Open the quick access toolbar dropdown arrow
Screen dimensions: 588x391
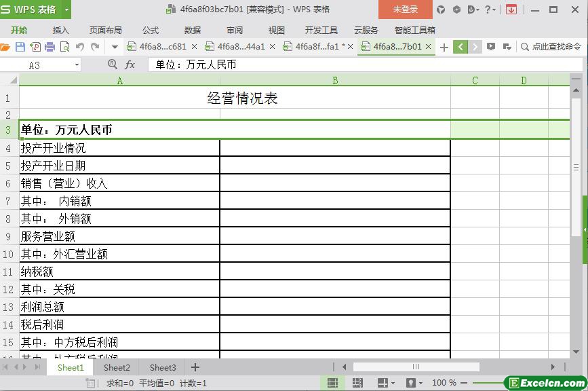click(115, 47)
